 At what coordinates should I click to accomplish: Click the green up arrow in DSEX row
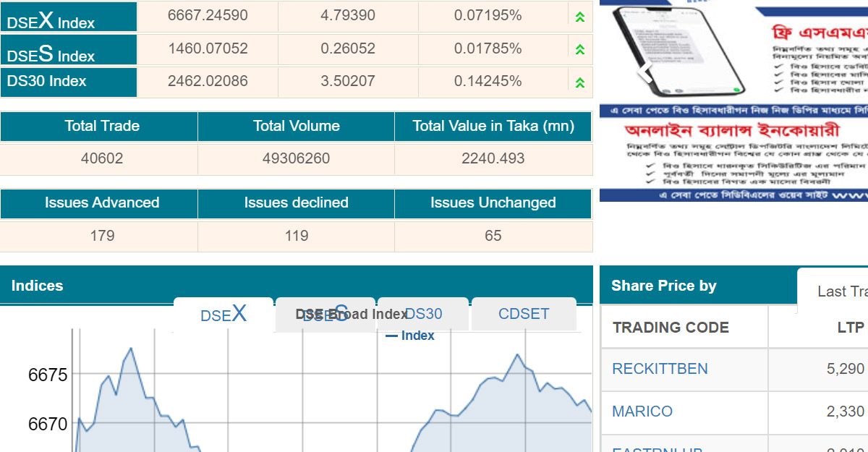tap(579, 17)
